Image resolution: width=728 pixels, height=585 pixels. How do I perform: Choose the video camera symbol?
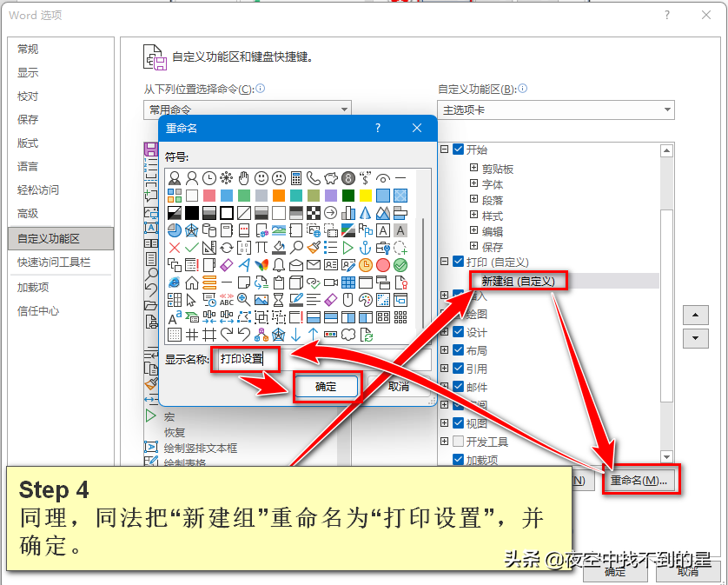(x=331, y=283)
